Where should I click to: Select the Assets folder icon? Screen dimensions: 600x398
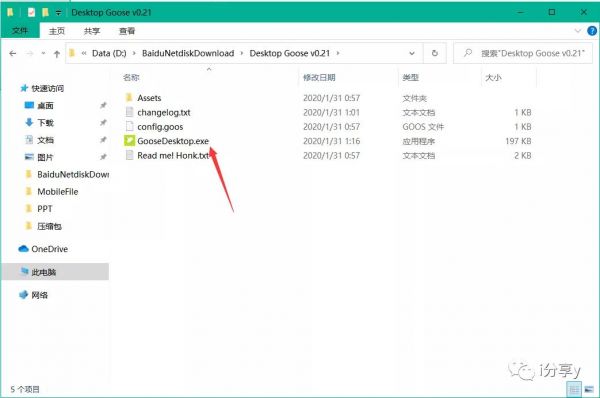click(x=129, y=98)
